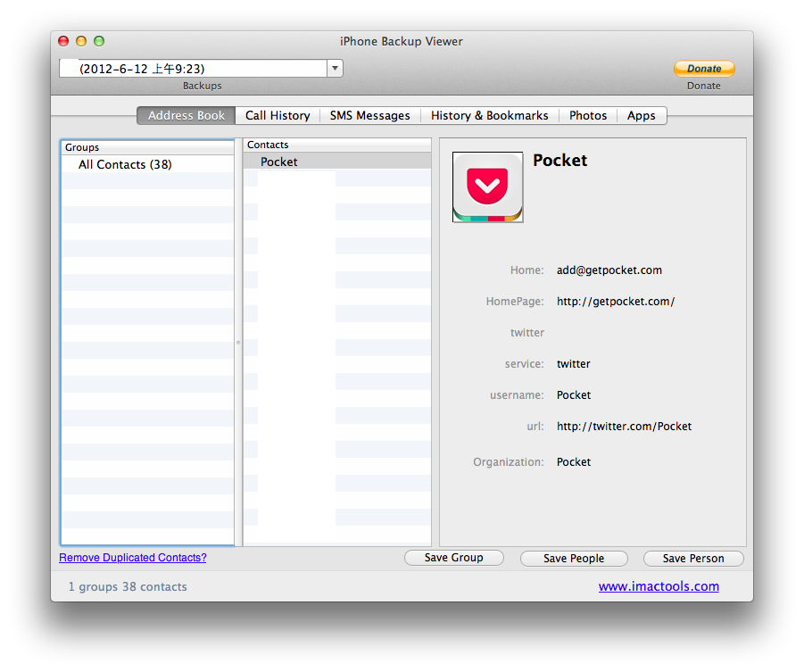
Task: Click the split view divider handle
Action: point(238,342)
